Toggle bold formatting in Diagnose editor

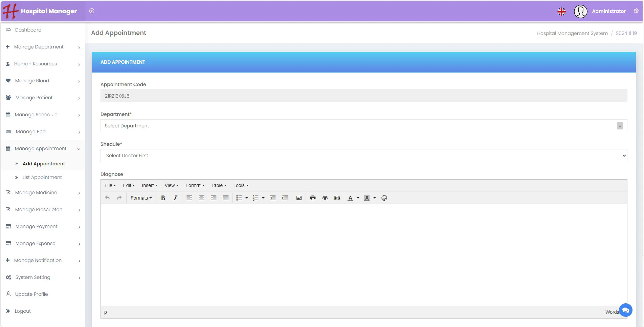[x=163, y=198]
